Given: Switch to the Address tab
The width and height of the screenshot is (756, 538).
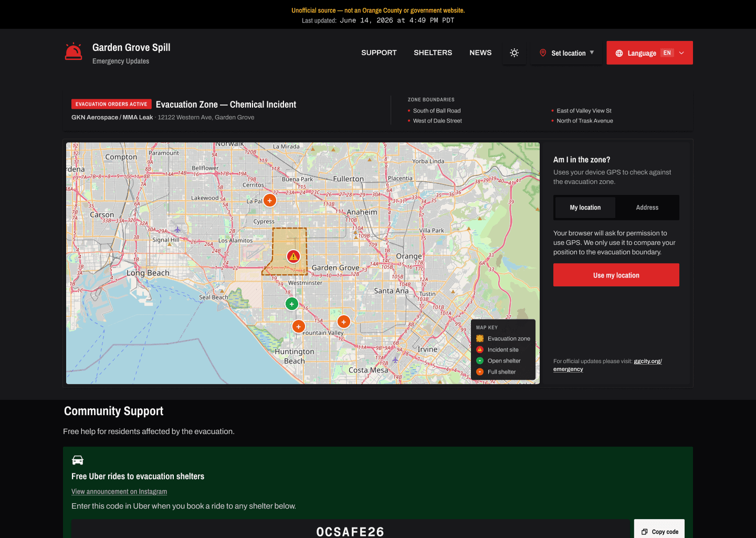Looking at the screenshot, I should pyautogui.click(x=647, y=208).
